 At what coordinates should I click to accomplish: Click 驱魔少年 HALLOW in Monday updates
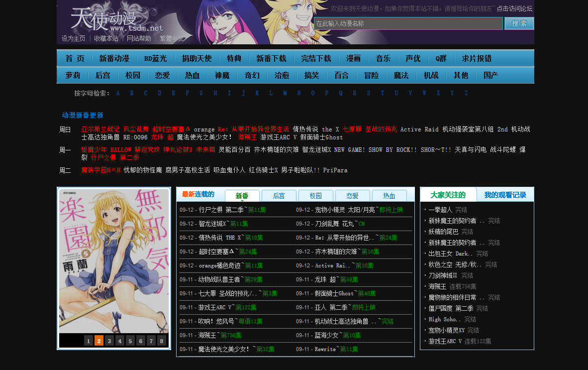point(106,149)
